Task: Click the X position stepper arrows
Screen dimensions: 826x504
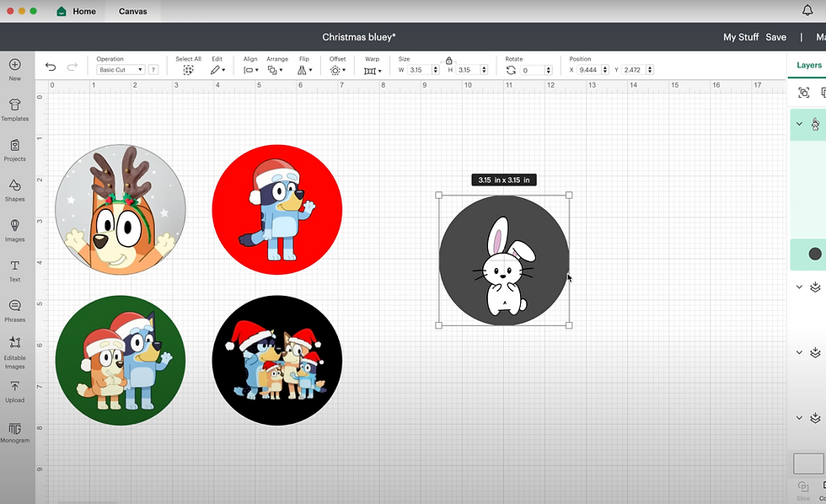Action: 605,69
